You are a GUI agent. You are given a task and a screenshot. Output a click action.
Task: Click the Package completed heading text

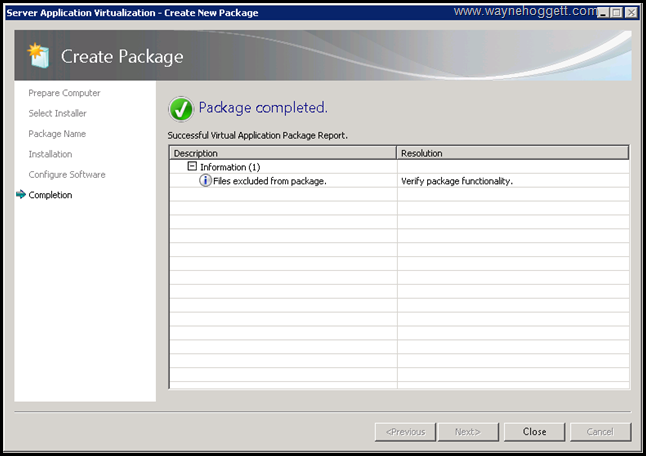click(x=263, y=108)
